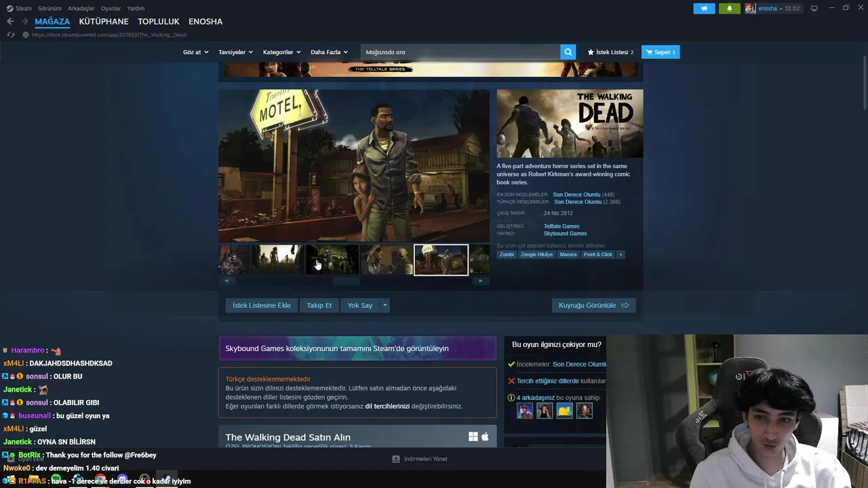Image resolution: width=868 pixels, height=488 pixels.
Task: Click the highlighted motel screenshot thumbnail
Action: tap(441, 260)
